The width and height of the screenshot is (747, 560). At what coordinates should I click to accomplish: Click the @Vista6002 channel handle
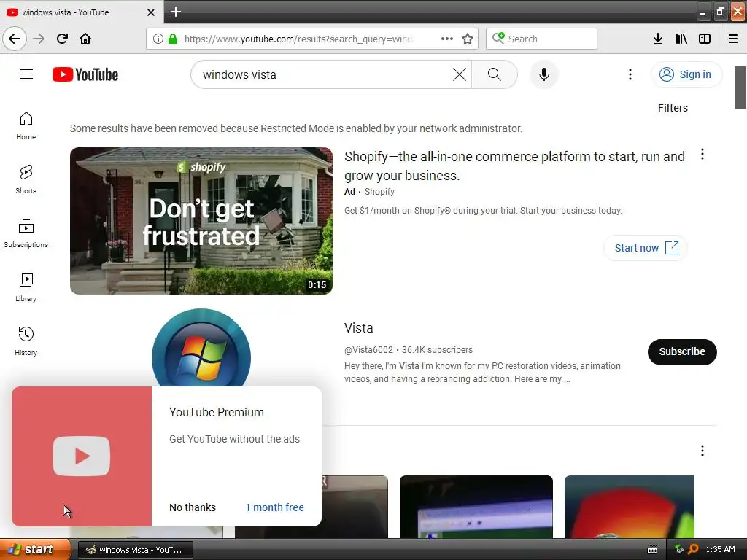coord(368,350)
